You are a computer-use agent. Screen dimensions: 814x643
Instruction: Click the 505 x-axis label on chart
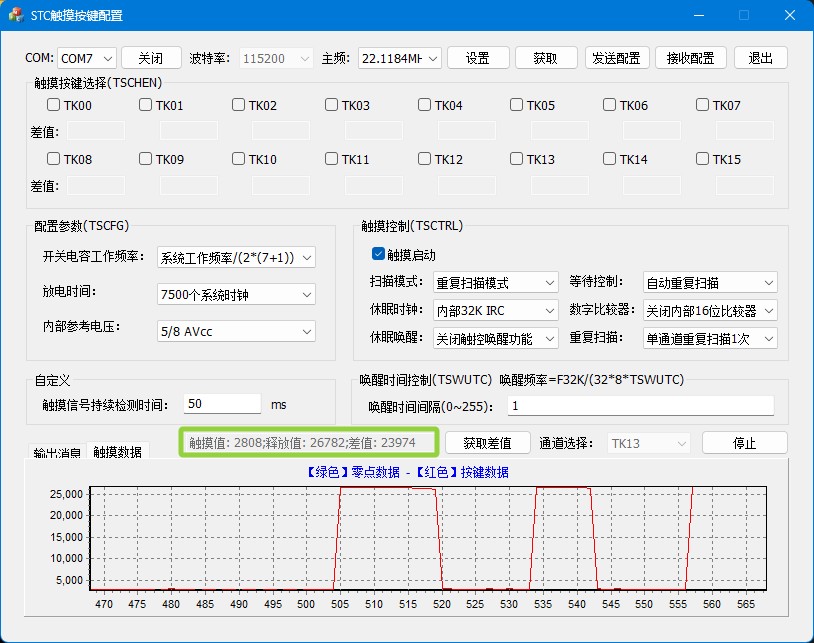point(340,604)
